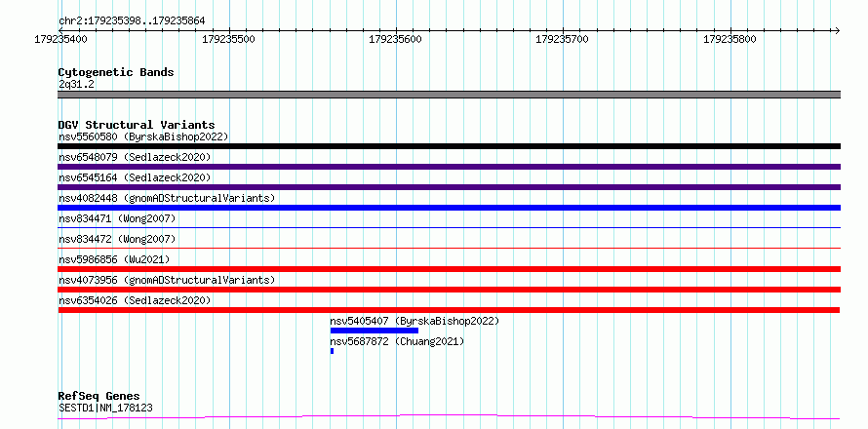Select the gray 2q31.2 cytogenetic band bar
The width and height of the screenshot is (868, 429).
(449, 95)
